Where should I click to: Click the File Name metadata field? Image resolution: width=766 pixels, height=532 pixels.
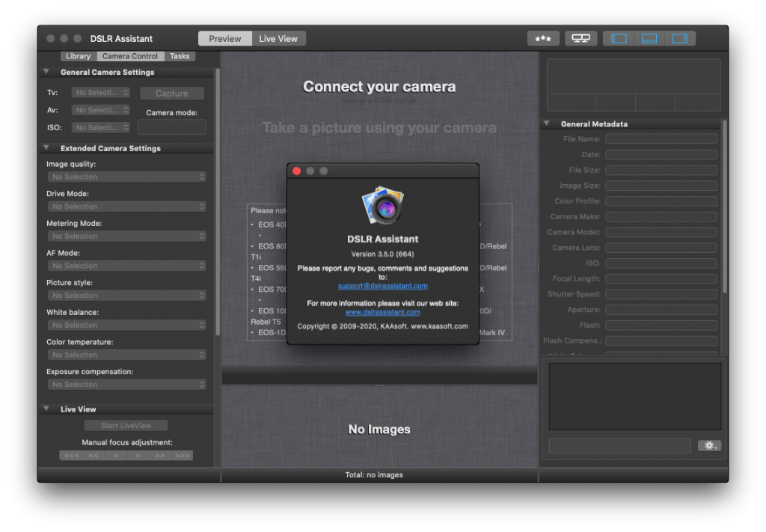point(661,139)
